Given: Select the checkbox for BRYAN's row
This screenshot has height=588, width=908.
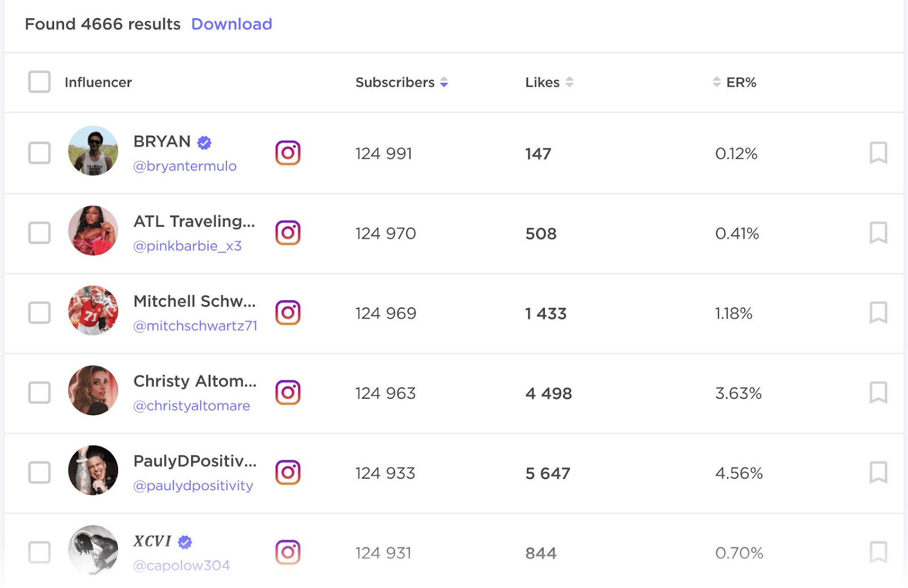Looking at the screenshot, I should click(x=39, y=153).
